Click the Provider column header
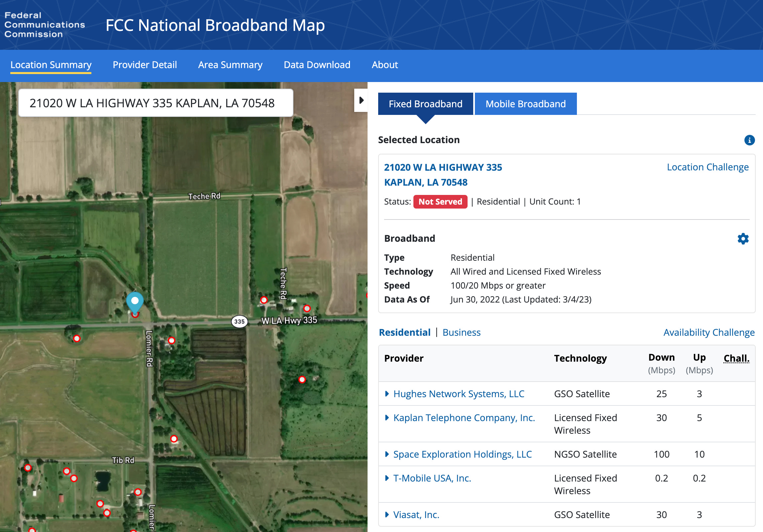 (x=404, y=358)
